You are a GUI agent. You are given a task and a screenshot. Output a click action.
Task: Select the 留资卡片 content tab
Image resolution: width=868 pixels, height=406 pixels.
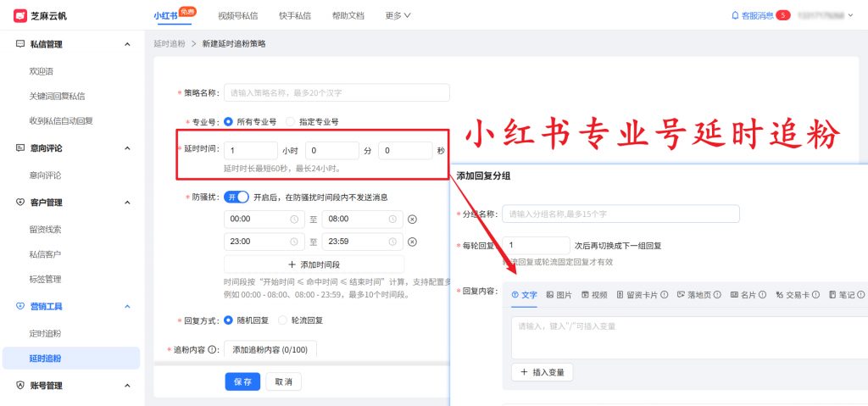[x=643, y=295]
